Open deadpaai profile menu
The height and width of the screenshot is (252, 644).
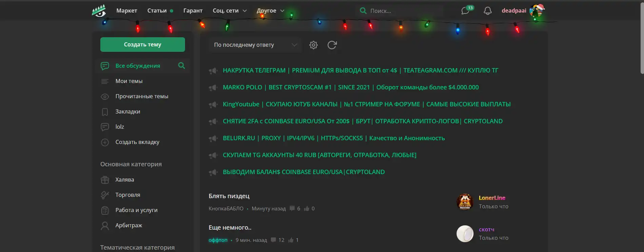point(514,11)
